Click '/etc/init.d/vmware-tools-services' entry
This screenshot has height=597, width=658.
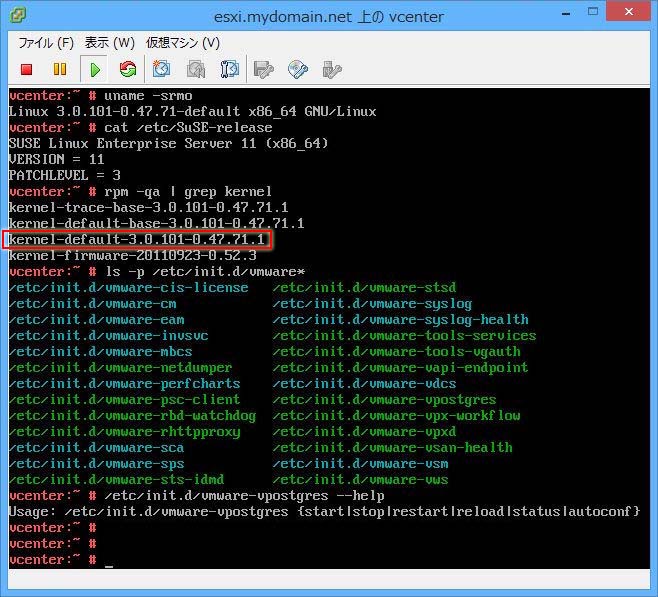click(x=405, y=336)
